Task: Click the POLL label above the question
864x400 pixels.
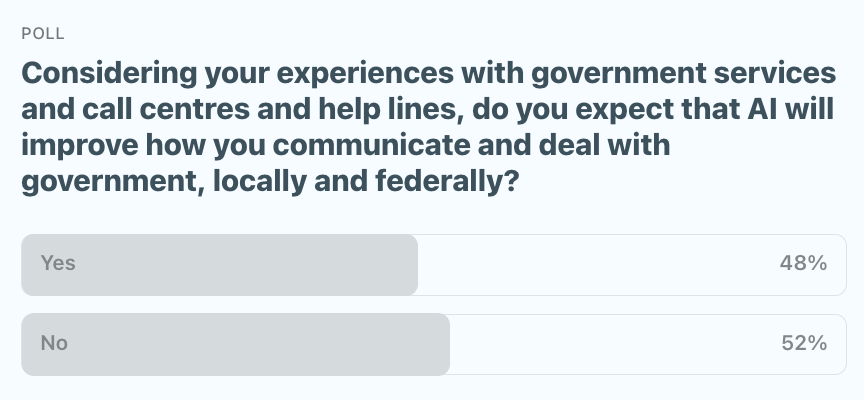Action: (x=42, y=33)
